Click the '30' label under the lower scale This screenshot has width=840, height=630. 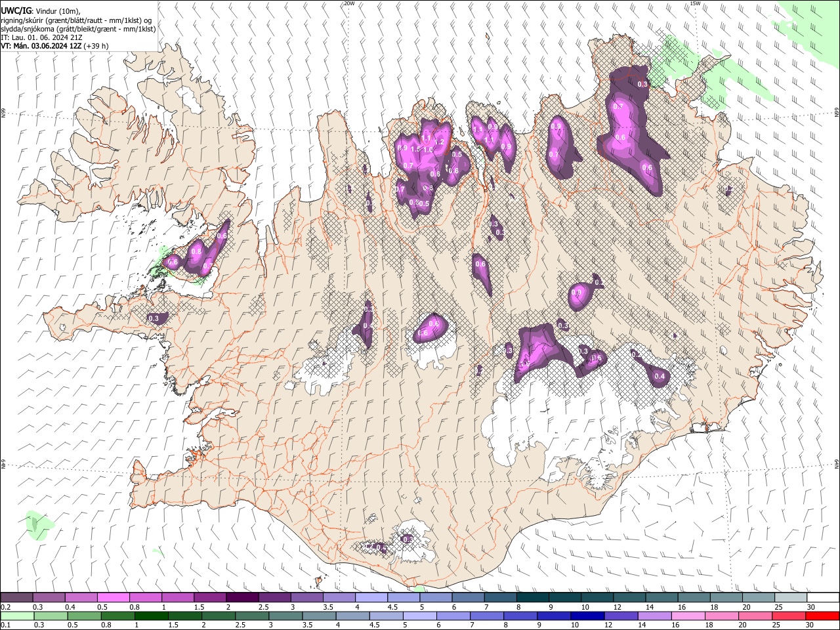point(810,625)
